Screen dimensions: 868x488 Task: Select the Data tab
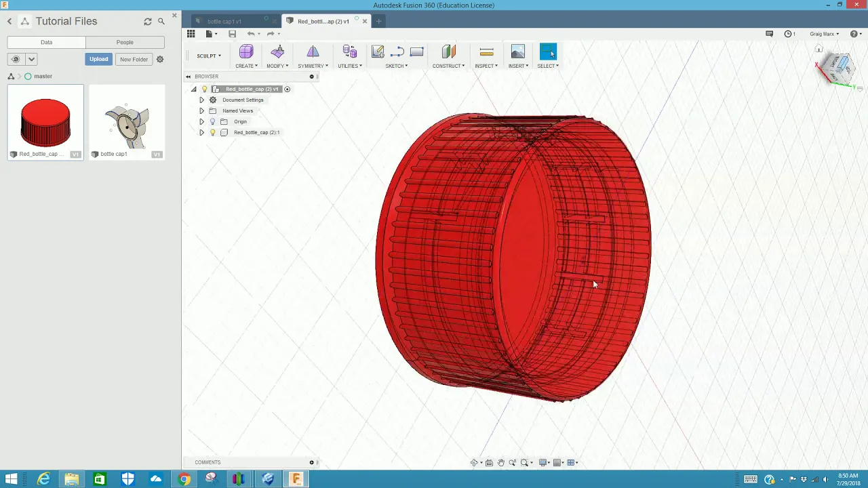point(46,42)
